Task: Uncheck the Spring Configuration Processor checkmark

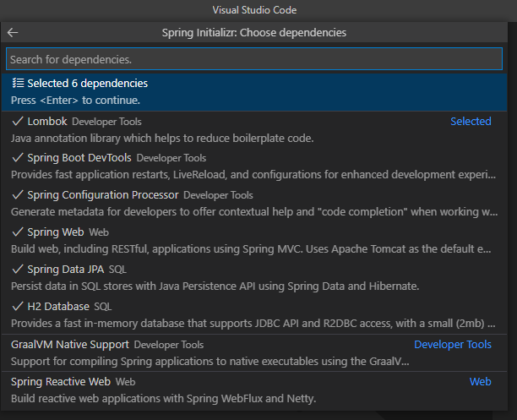Action: pyautogui.click(x=18, y=195)
